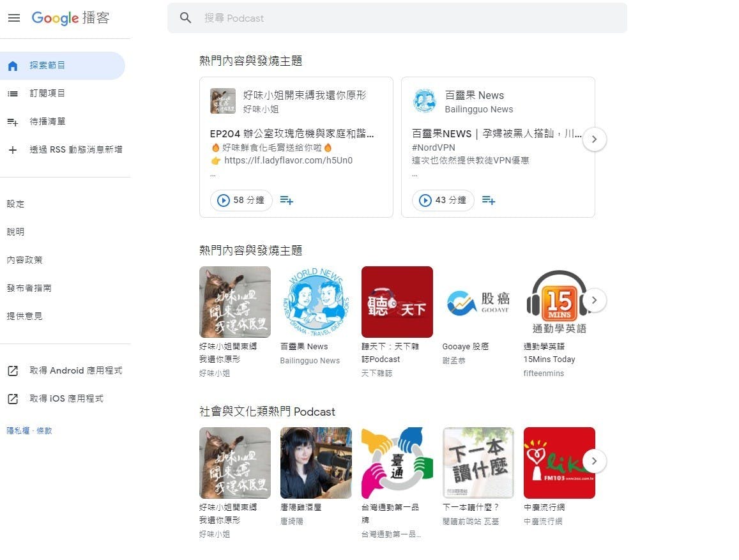
Task: Open 說明 in the sidebar
Action: tap(15, 232)
